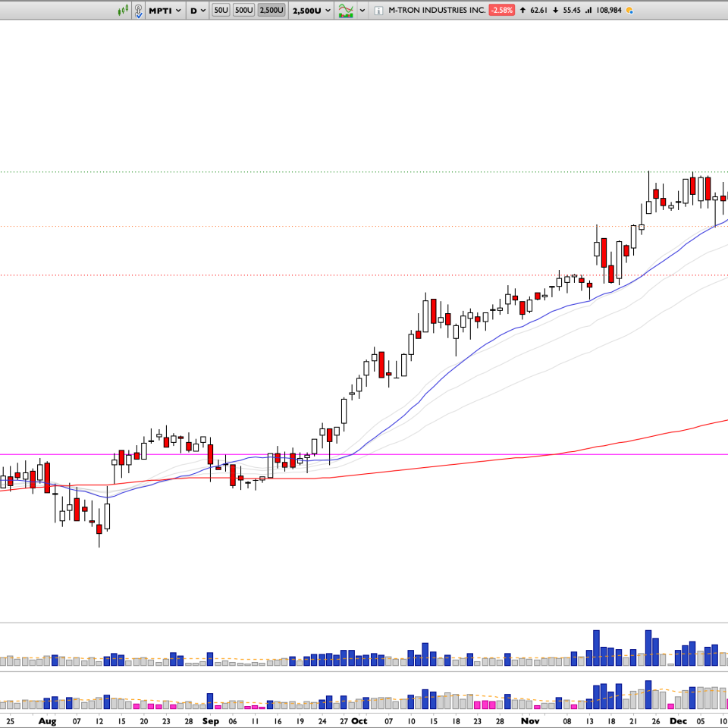Click the indicators studies chart icon
The width and height of the screenshot is (728, 728).
coord(346,10)
